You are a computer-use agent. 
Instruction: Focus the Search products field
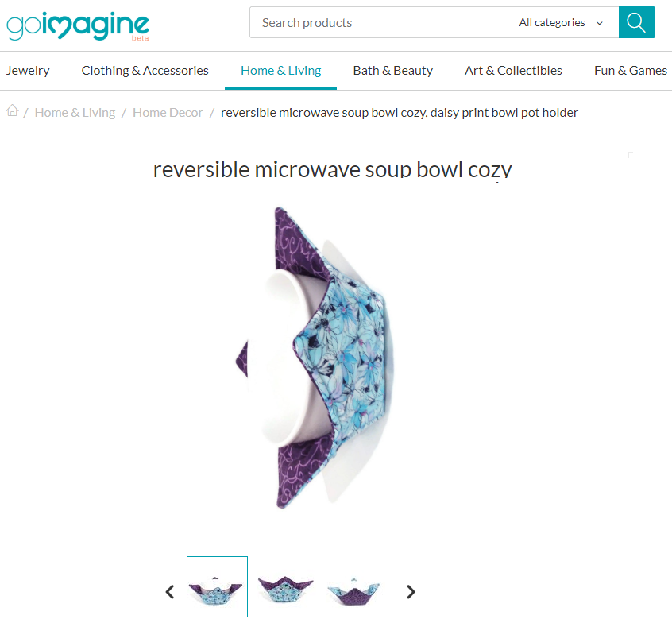click(379, 22)
